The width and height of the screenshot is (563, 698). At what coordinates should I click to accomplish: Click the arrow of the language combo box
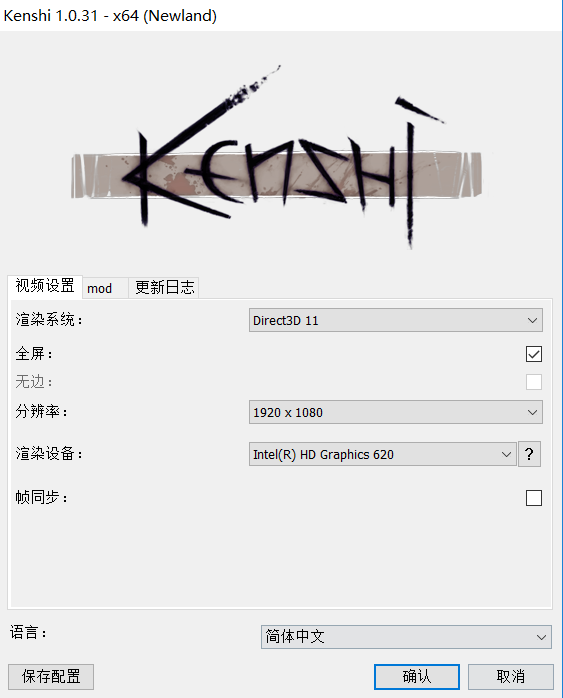tap(541, 637)
